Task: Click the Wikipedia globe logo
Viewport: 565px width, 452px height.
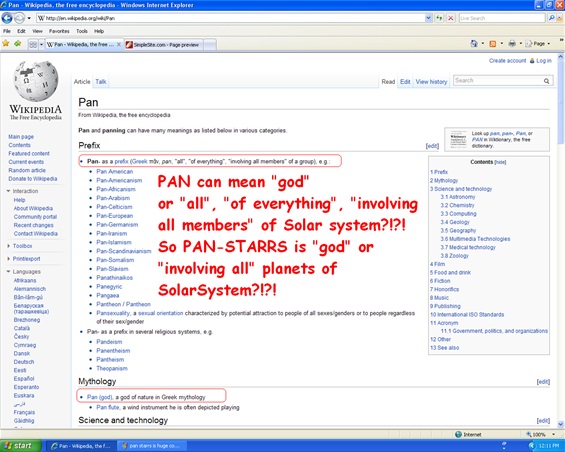Action: [35, 81]
